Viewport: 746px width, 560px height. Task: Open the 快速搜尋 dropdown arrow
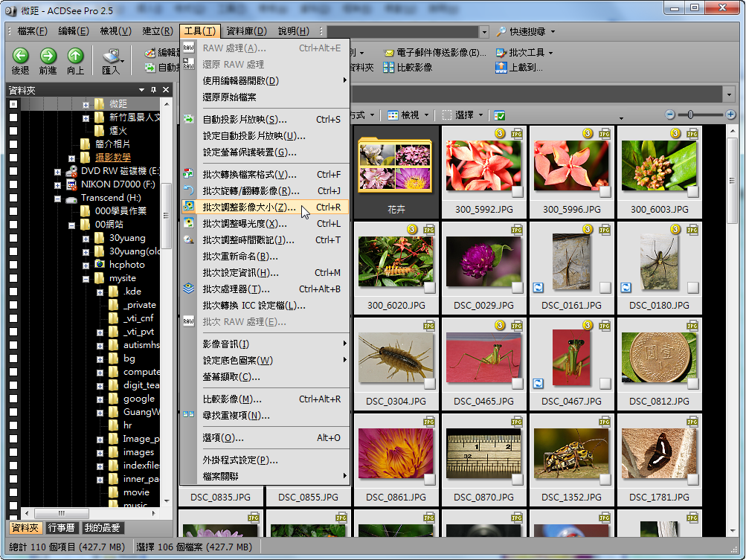[553, 31]
